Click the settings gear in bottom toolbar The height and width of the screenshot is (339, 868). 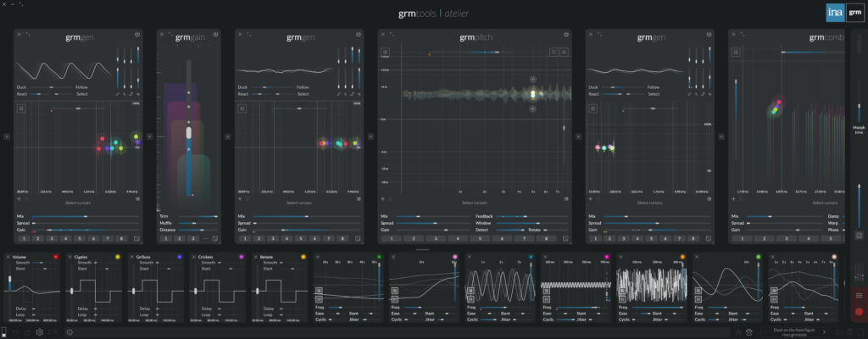[39, 332]
